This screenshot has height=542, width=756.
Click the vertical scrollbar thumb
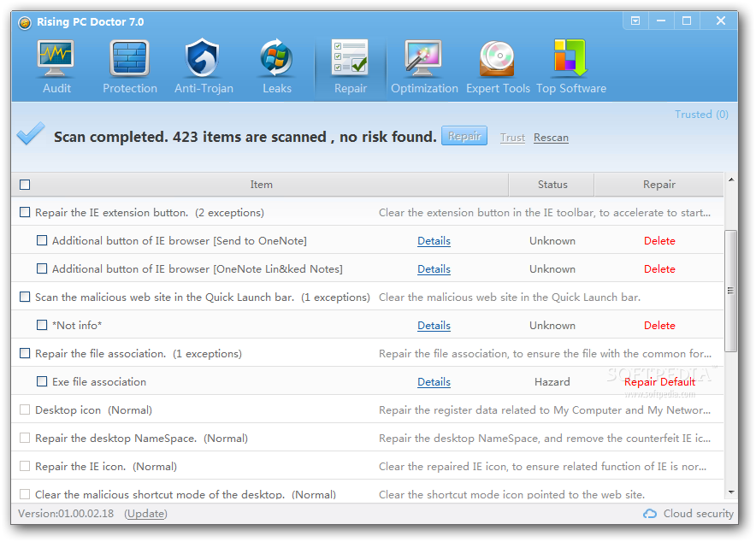pyautogui.click(x=731, y=291)
